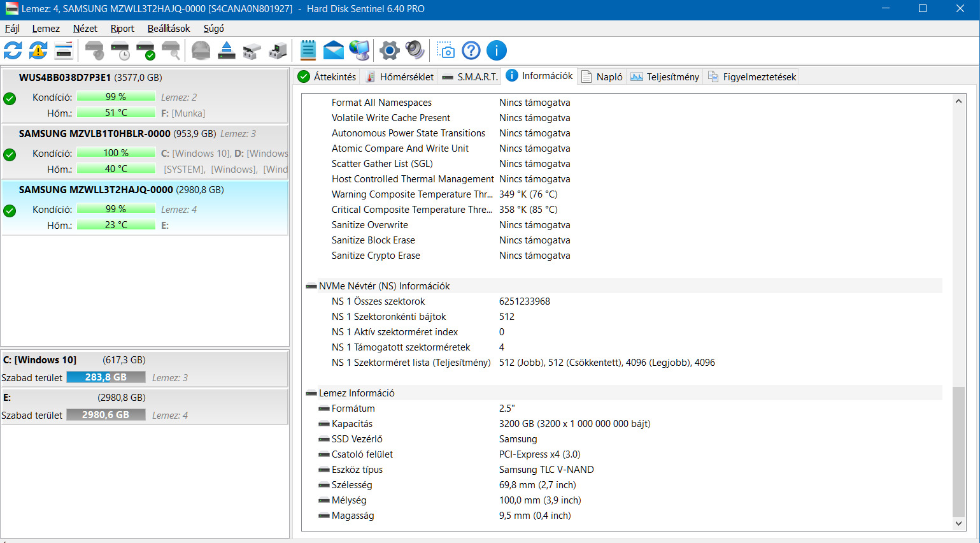
Task: Click the Csatoló felület row
Action: (623, 454)
